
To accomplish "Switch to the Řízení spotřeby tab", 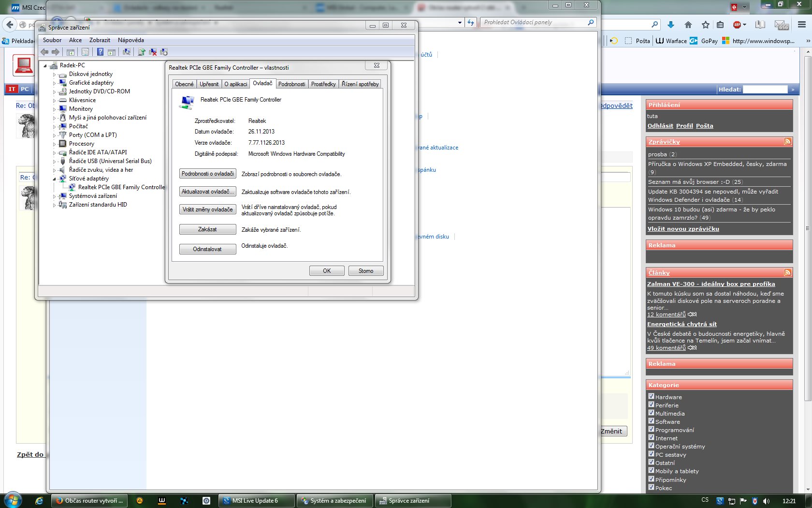I will pos(360,84).
